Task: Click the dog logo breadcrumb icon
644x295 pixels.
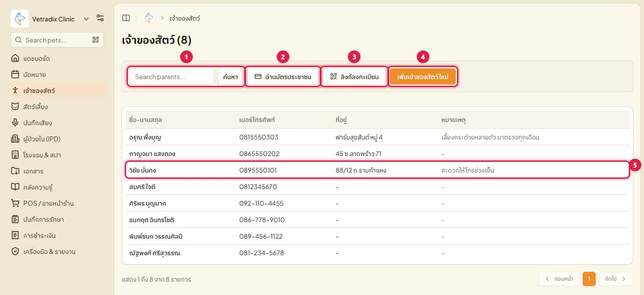Action: click(149, 18)
